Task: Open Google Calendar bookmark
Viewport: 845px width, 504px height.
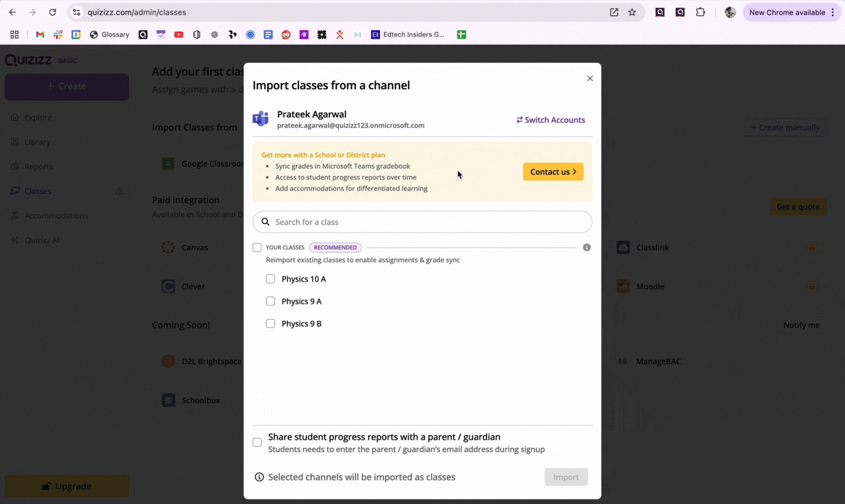Action: pos(76,34)
